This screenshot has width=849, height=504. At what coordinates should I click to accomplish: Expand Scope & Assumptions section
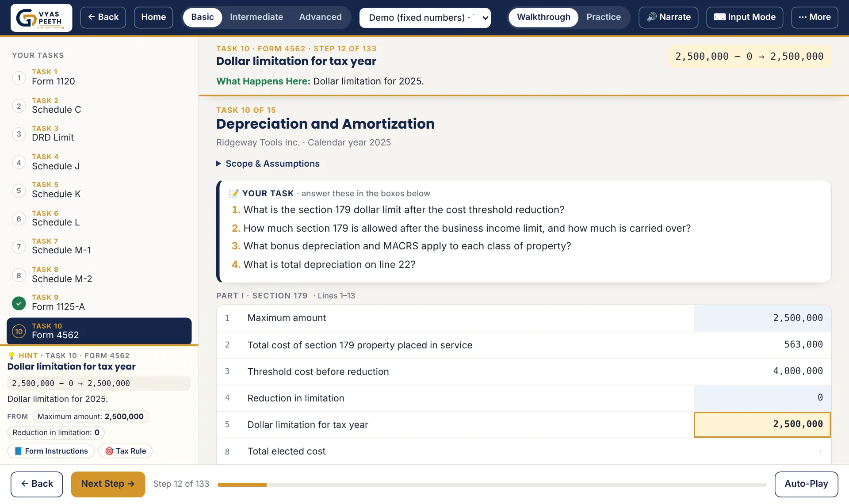pyautogui.click(x=268, y=164)
